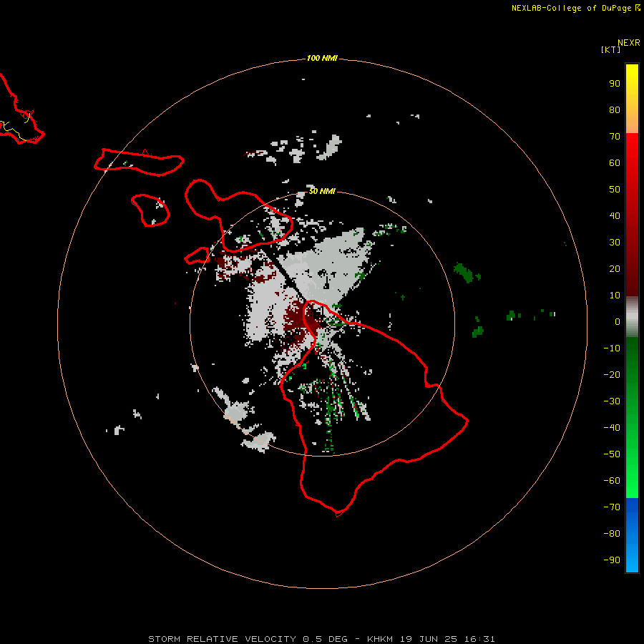Click the '90' value on velocity scale
Image resolution: width=644 pixels, height=644 pixels.
(615, 84)
